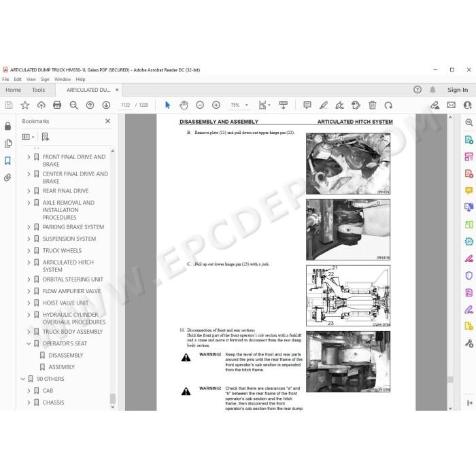476x476 pixels.
Task: Find current bookmark icon
Action: [46, 137]
